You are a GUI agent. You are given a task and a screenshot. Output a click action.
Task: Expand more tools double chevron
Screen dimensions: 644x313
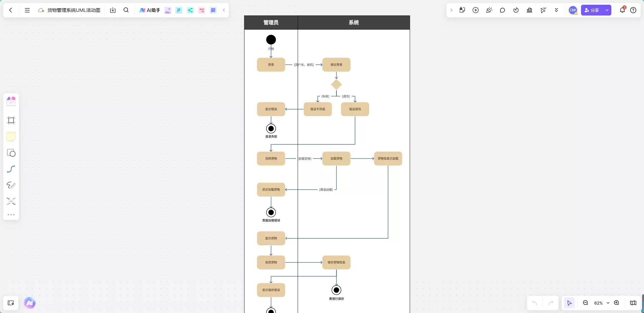pyautogui.click(x=556, y=10)
